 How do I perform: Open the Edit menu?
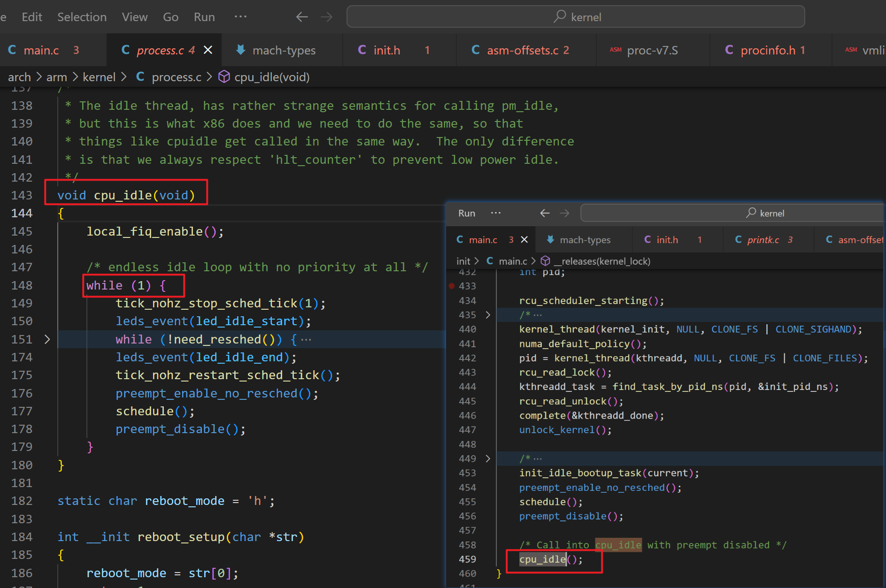32,17
